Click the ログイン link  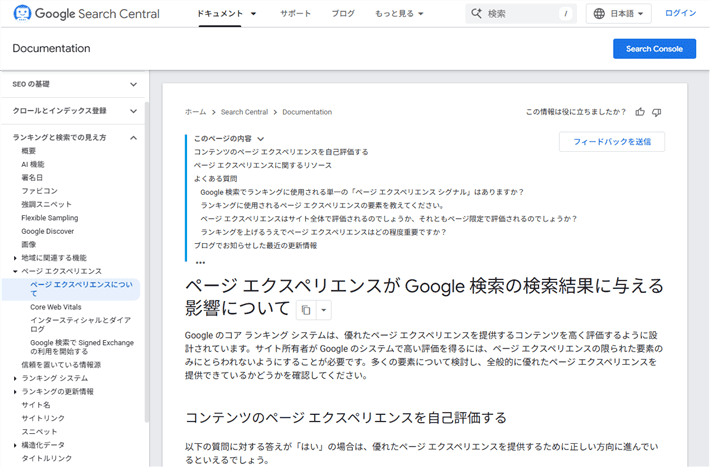(680, 13)
